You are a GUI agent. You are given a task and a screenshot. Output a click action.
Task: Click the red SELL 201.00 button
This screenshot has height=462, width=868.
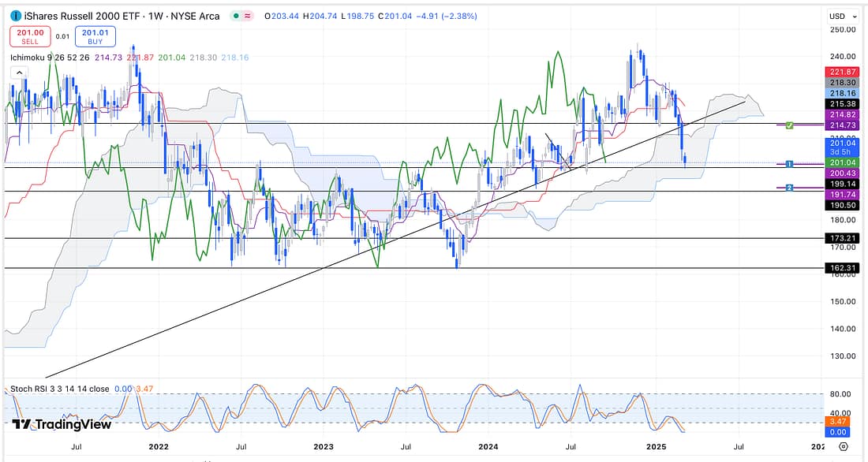tap(29, 36)
